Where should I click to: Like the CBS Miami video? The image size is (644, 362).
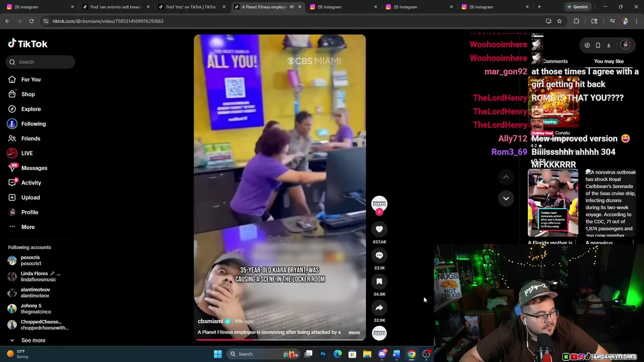[379, 229]
